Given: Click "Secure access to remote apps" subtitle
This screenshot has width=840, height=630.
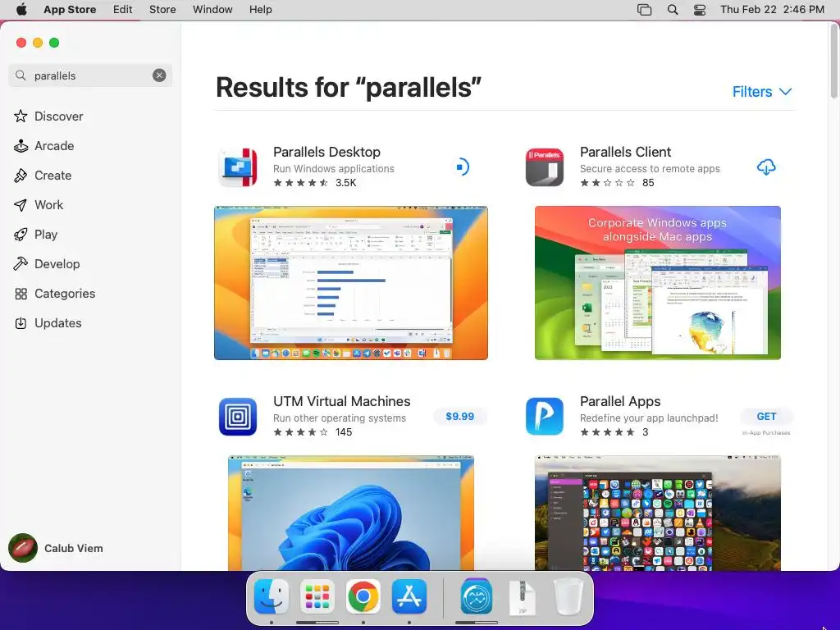Looking at the screenshot, I should click(650, 169).
